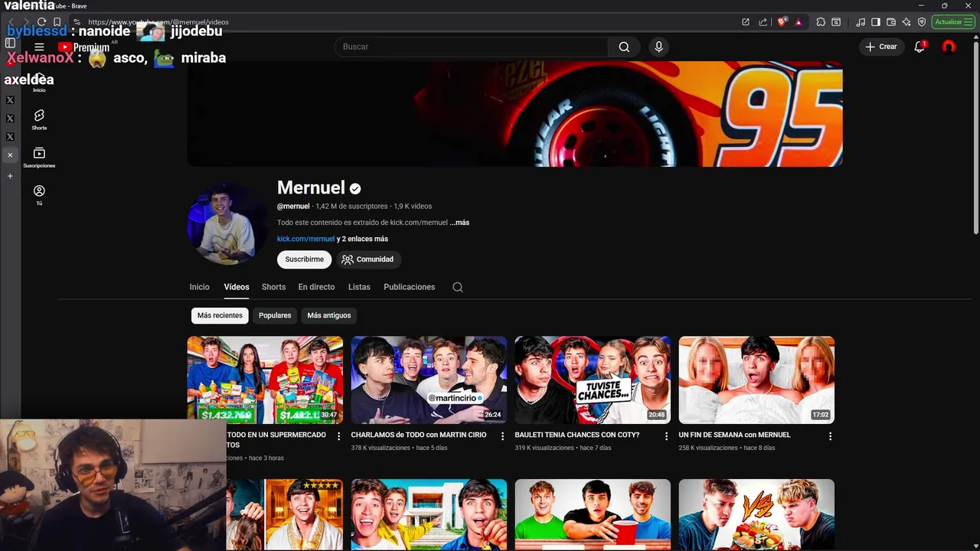Open the YouTube Shorts sidebar item

tap(39, 119)
